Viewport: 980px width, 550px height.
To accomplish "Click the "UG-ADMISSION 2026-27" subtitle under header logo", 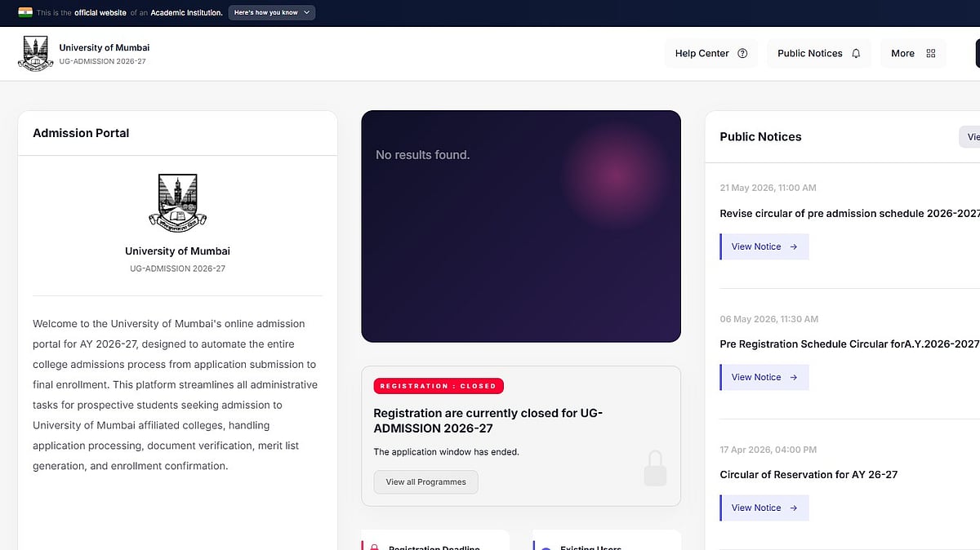I will tap(102, 62).
